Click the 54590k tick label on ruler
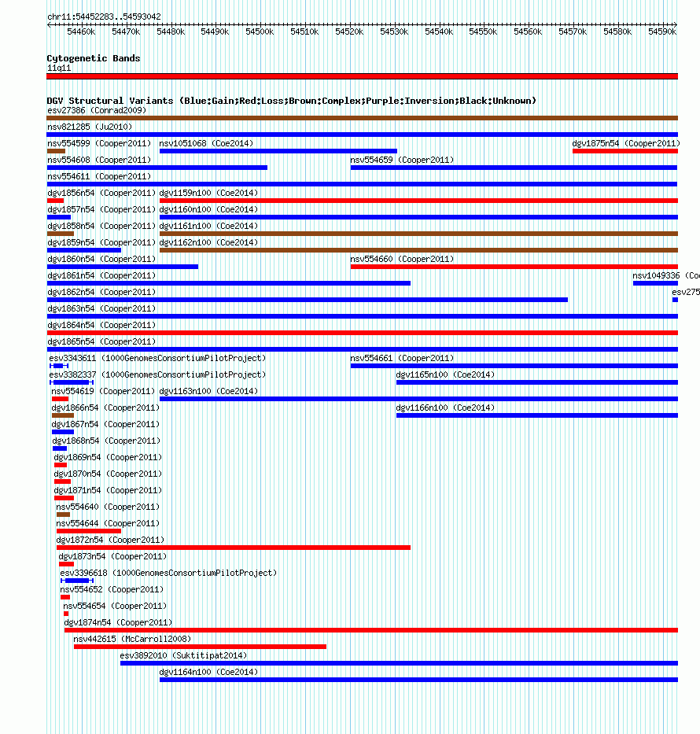Screen dimensions: 700x734 pos(662,31)
